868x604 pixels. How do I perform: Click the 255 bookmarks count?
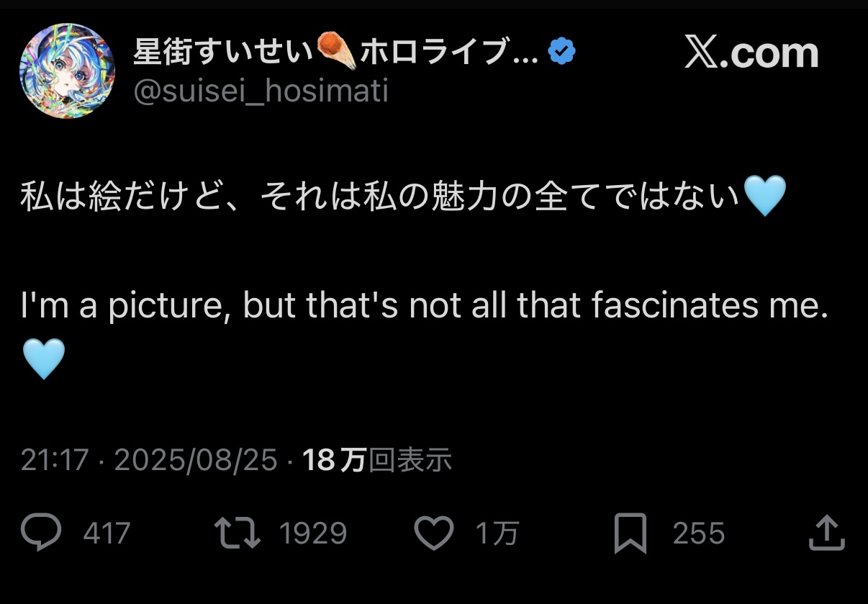(x=698, y=534)
